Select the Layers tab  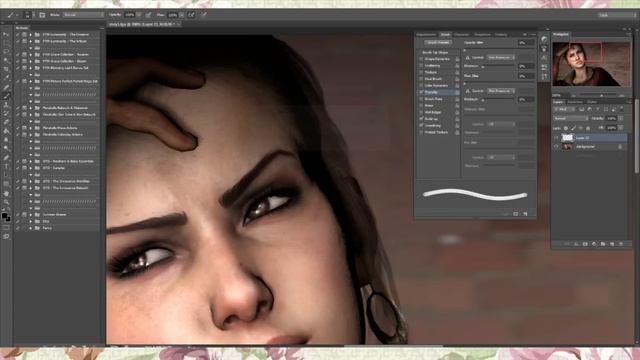pyautogui.click(x=558, y=102)
